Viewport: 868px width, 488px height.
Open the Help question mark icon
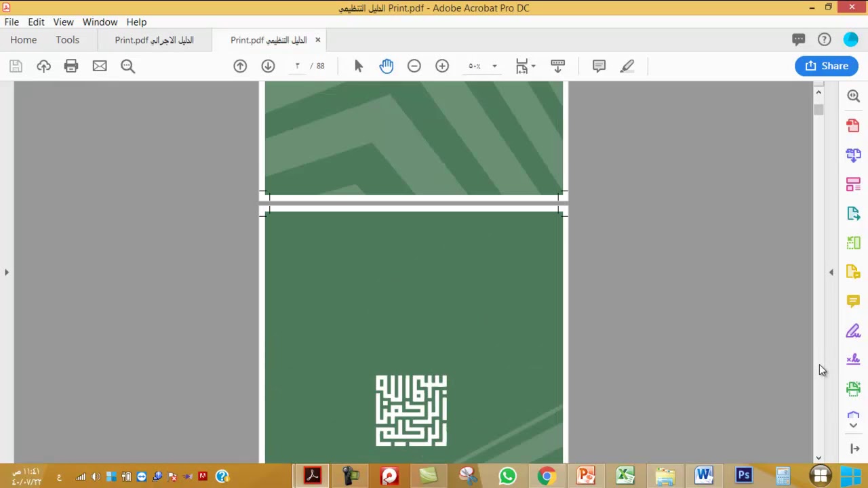[x=824, y=40]
